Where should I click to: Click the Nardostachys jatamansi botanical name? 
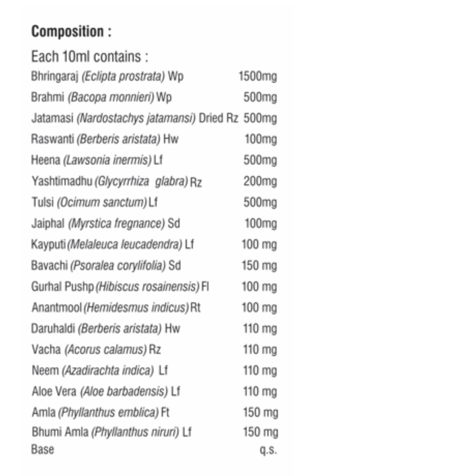click(136, 118)
